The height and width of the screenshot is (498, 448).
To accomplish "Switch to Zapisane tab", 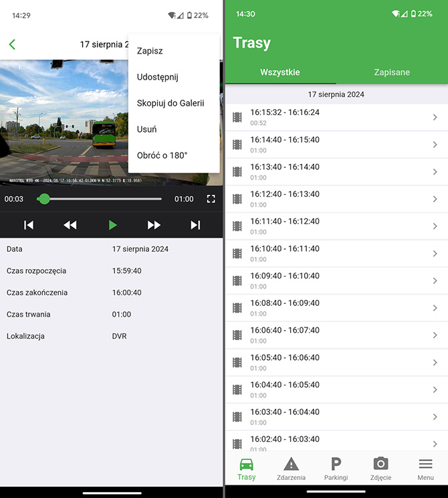I will click(x=392, y=72).
